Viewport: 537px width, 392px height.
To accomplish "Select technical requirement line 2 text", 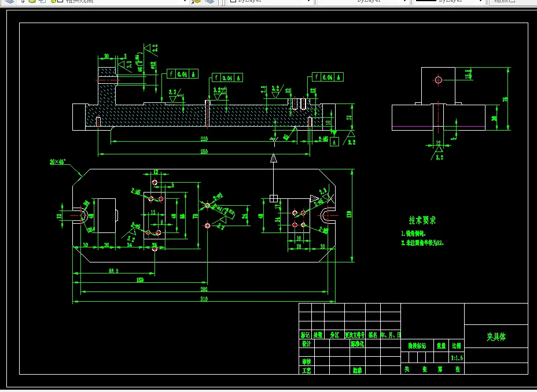I will coord(422,243).
